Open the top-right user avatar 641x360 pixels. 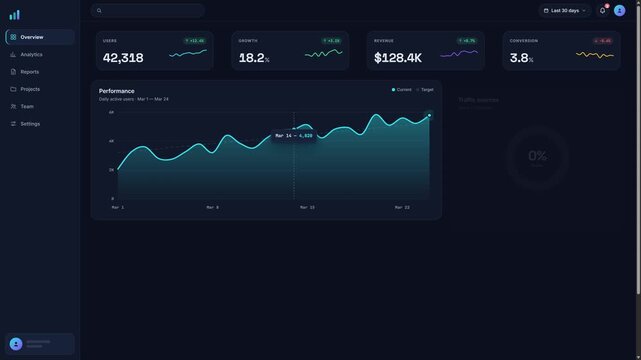click(x=619, y=11)
